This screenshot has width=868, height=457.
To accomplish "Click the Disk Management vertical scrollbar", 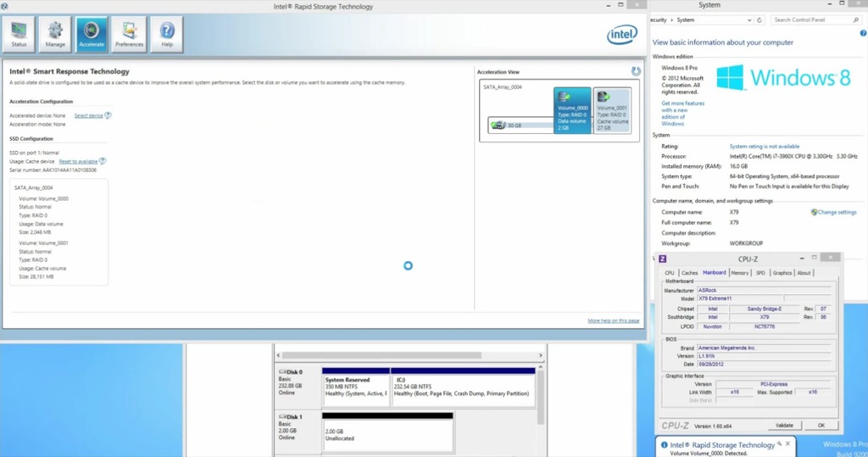I will pos(540,396).
